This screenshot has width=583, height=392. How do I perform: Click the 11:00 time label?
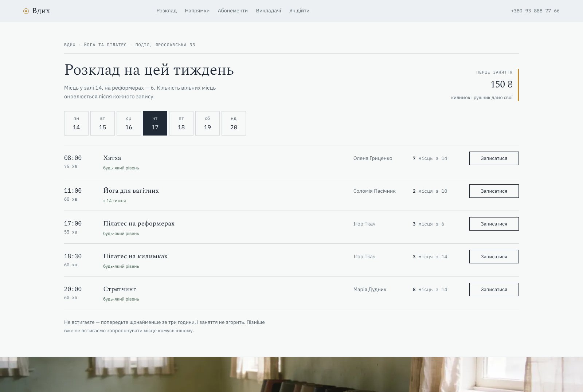coord(73,191)
